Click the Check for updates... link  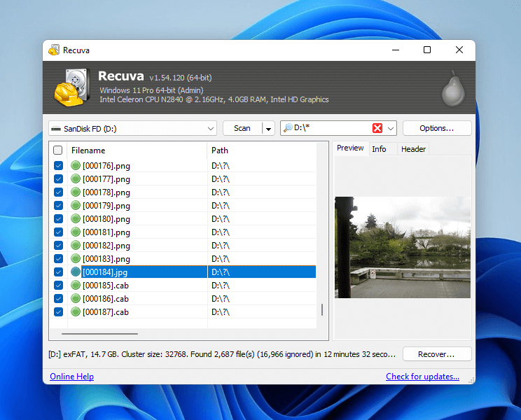pos(423,377)
